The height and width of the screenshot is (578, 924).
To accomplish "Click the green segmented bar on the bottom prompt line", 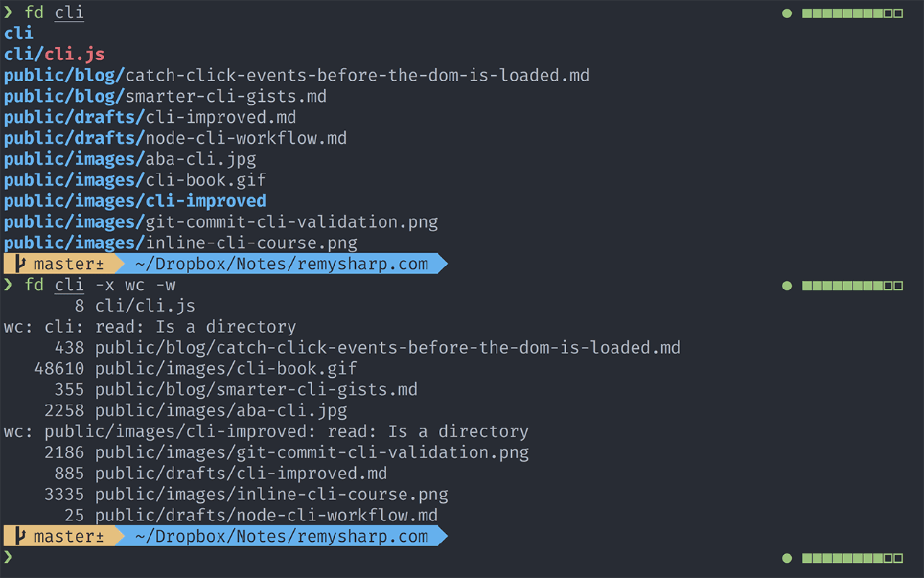I will [x=852, y=558].
